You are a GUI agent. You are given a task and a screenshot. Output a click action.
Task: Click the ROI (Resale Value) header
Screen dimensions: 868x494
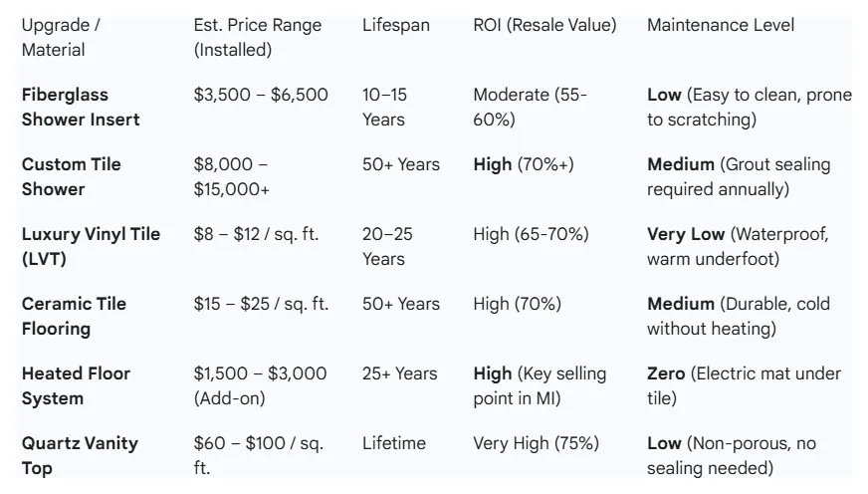tap(544, 25)
